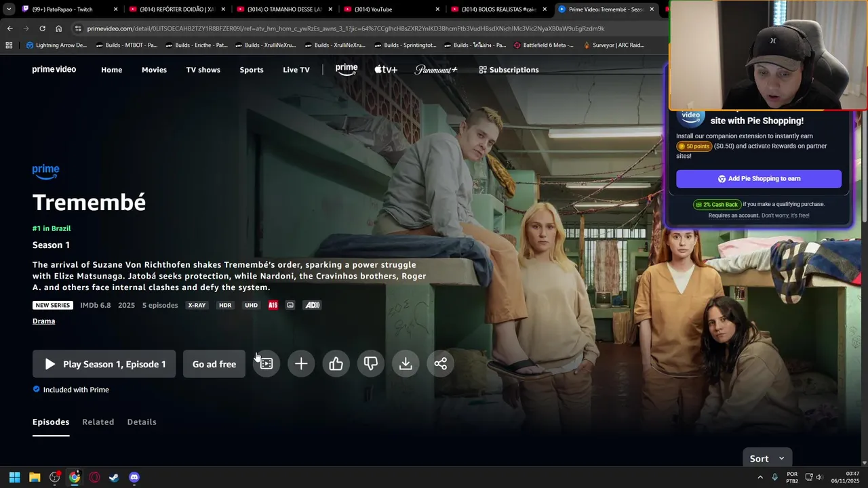Open Builds - MTBOT bookmark
The height and width of the screenshot is (488, 868).
127,45
